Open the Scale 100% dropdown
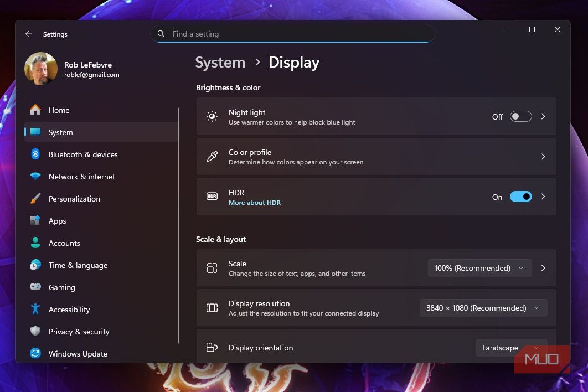Image resolution: width=588 pixels, height=392 pixels. click(x=479, y=268)
